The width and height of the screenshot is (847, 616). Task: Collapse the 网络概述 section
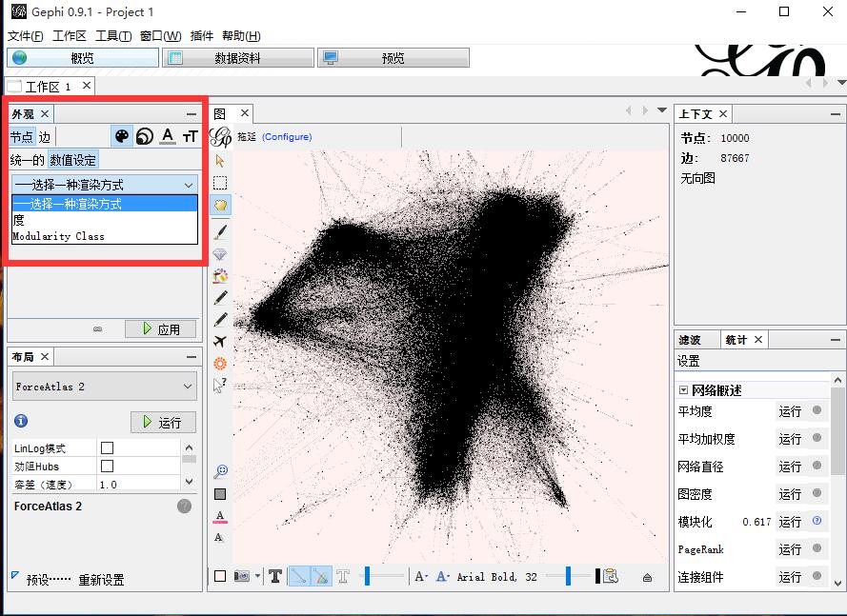coord(683,389)
